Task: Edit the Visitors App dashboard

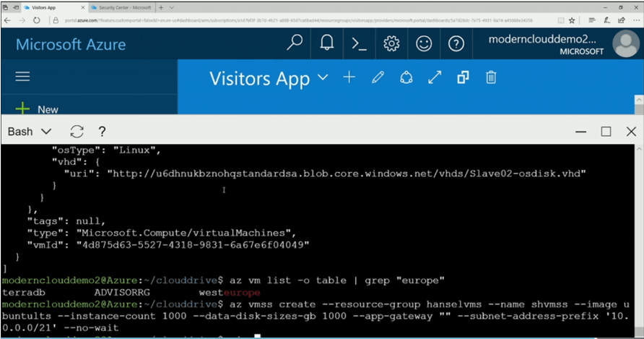Action: click(378, 77)
